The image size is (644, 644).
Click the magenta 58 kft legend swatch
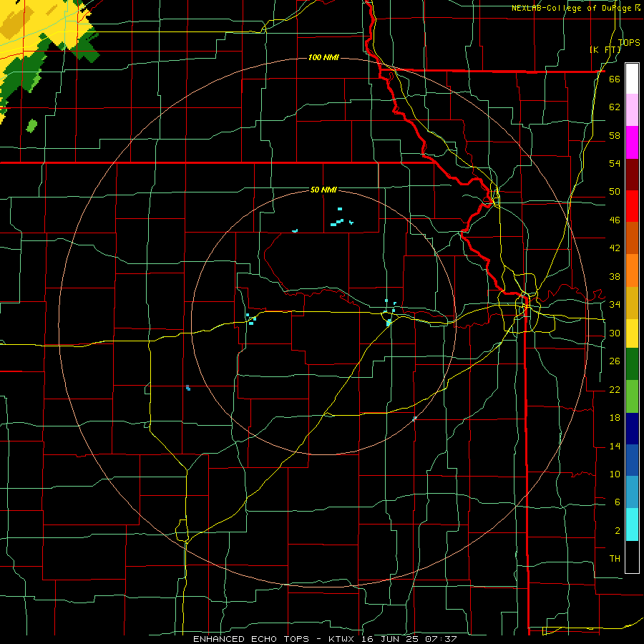click(632, 142)
